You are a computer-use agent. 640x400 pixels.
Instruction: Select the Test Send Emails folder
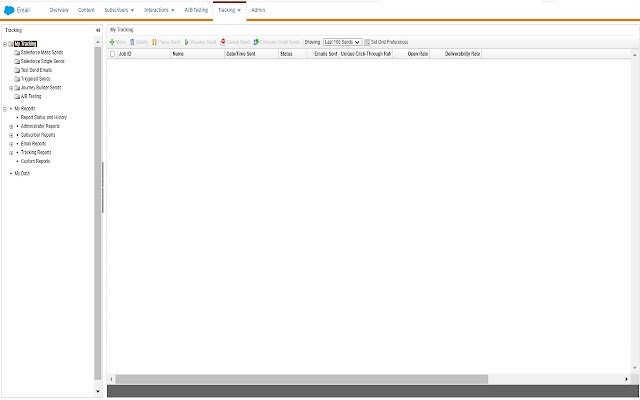[36, 70]
